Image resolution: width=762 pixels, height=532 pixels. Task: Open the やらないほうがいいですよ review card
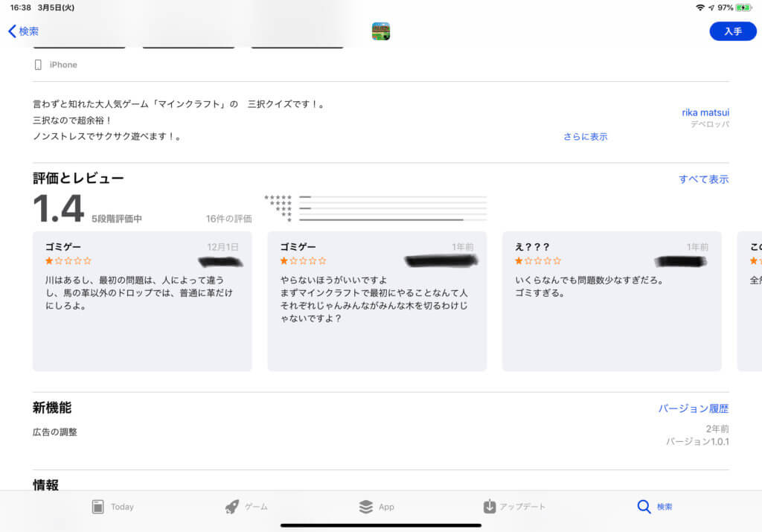tap(377, 301)
